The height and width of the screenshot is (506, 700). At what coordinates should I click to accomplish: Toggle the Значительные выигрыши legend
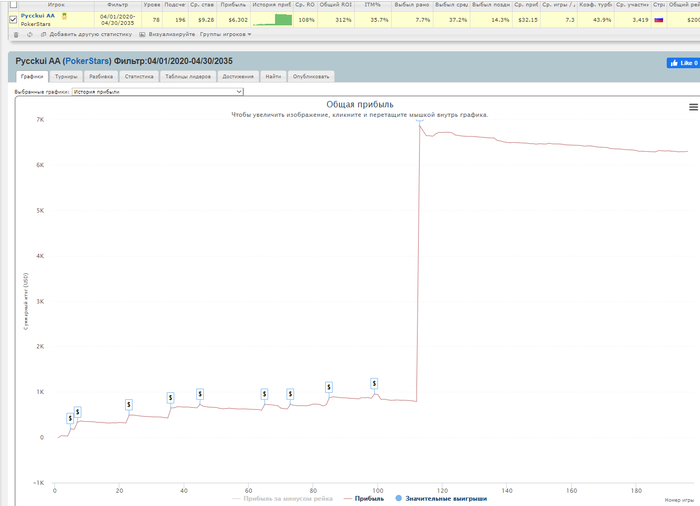tap(441, 498)
